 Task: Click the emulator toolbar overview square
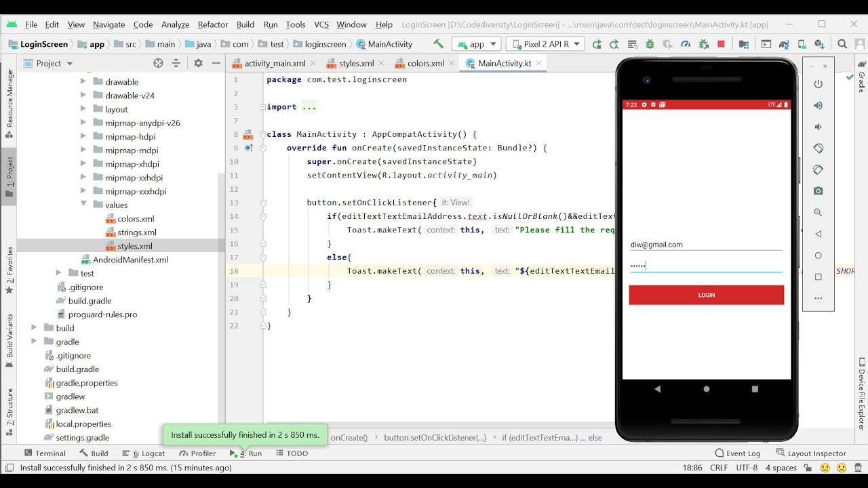(x=818, y=277)
